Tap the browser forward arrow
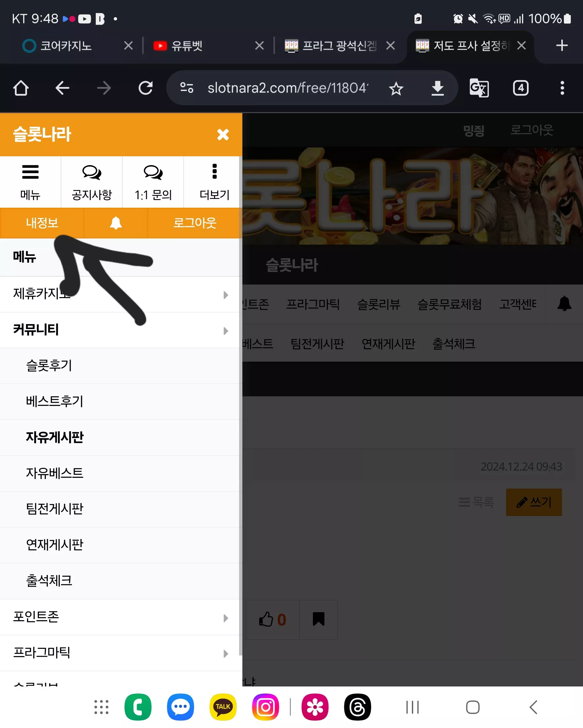The height and width of the screenshot is (728, 583). point(104,88)
